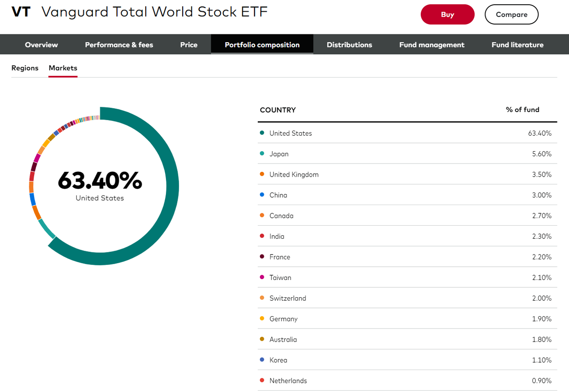Screen dimensions: 569x392
Task: Click the 2.00% Switzerland value
Action: tap(541, 298)
